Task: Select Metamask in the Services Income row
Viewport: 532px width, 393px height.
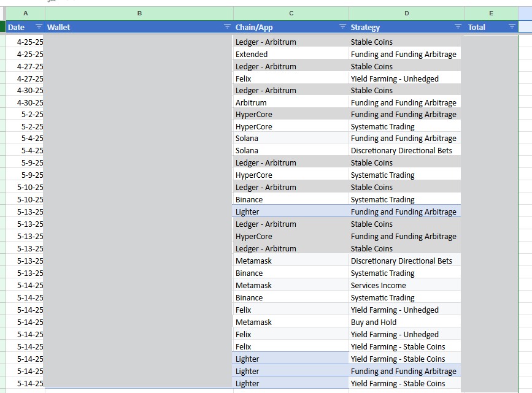Action: click(x=291, y=286)
